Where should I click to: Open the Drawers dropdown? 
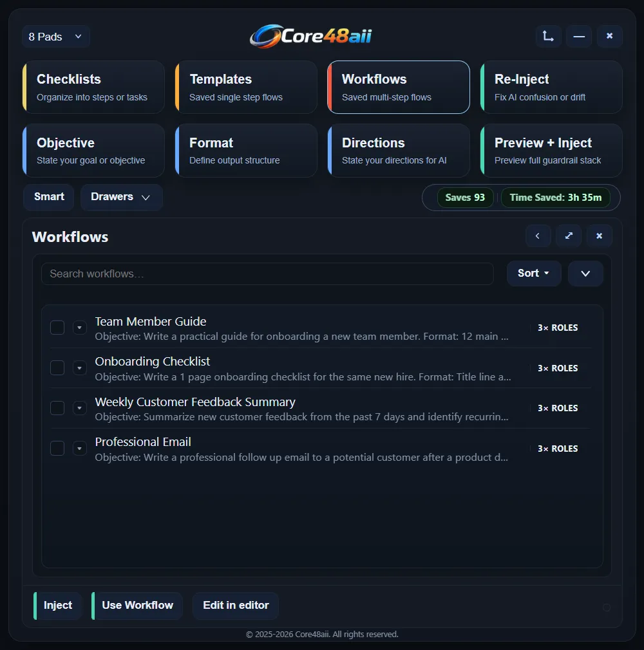[122, 198]
